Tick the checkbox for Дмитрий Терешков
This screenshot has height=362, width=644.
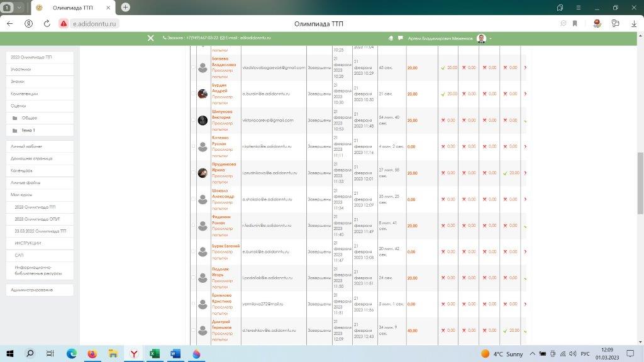[194, 330]
